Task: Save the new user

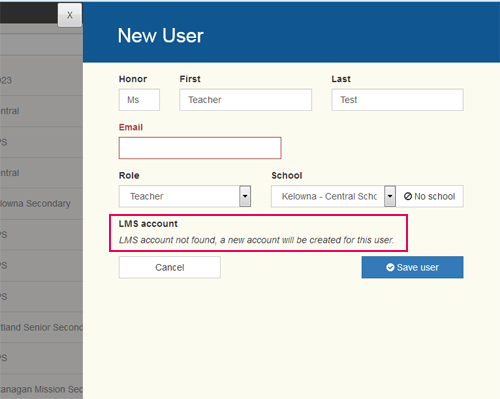Action: tap(412, 267)
